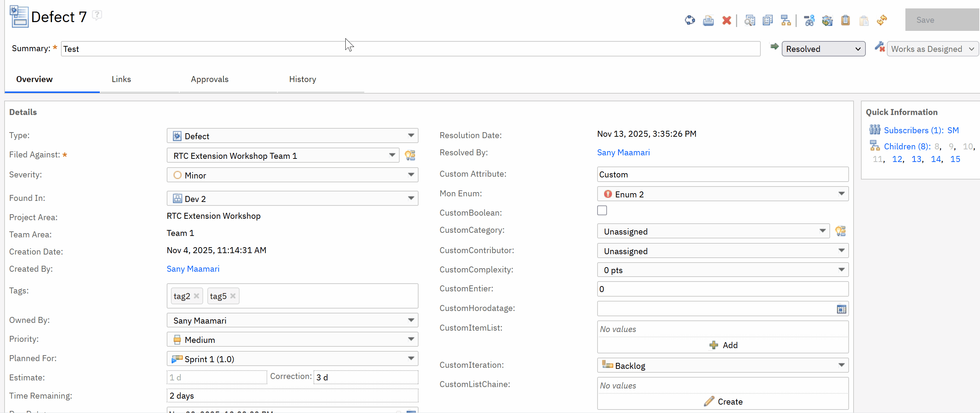The height and width of the screenshot is (413, 980).
Task: Click the Subscribers (1) link
Action: click(x=913, y=130)
